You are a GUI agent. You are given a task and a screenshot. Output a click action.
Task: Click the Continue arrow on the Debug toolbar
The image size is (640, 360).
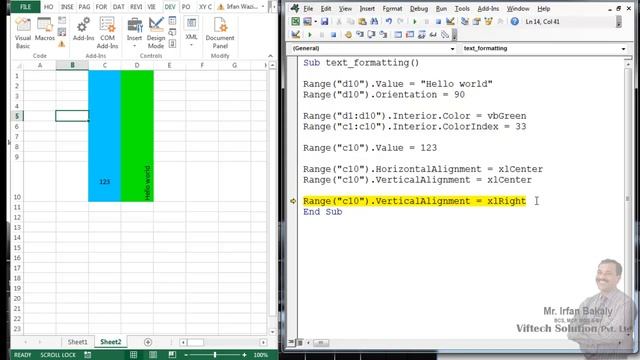coord(310,35)
